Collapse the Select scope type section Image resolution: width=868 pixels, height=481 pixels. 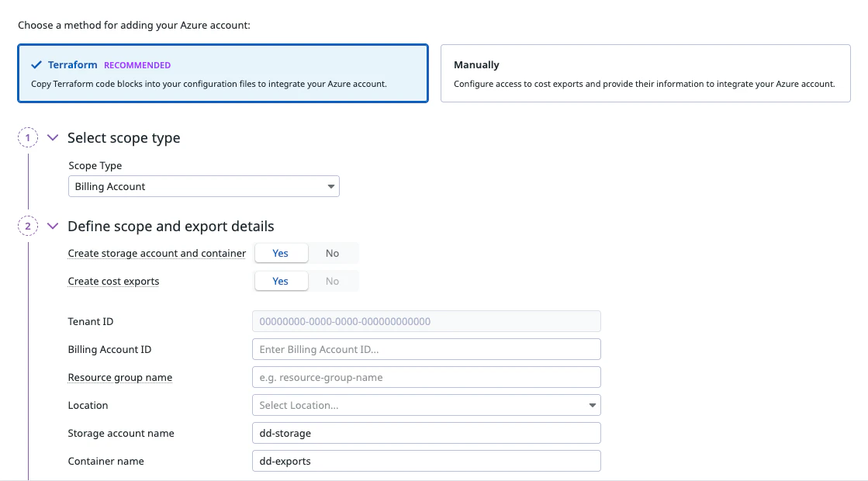(x=53, y=137)
